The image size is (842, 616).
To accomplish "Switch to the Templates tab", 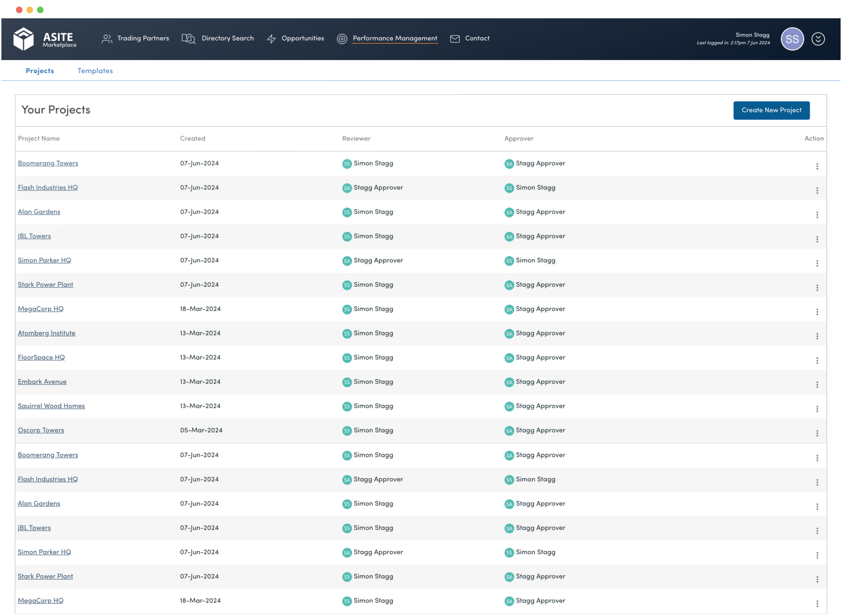I will 95,71.
